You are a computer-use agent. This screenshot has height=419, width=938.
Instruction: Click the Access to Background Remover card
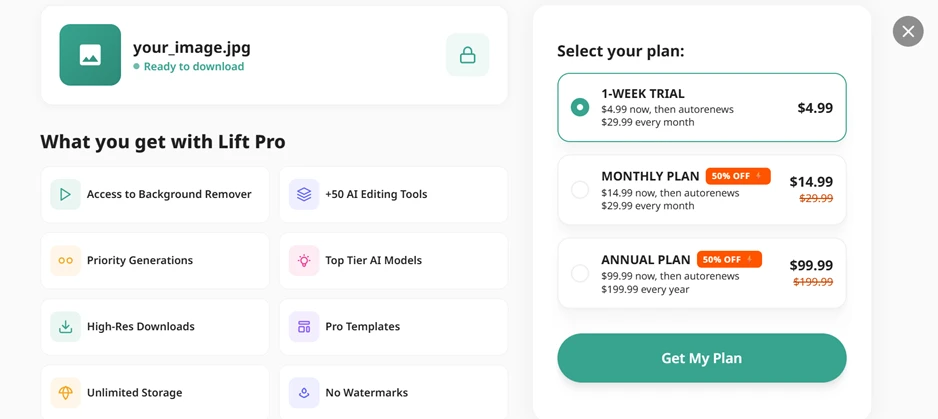[x=155, y=195]
